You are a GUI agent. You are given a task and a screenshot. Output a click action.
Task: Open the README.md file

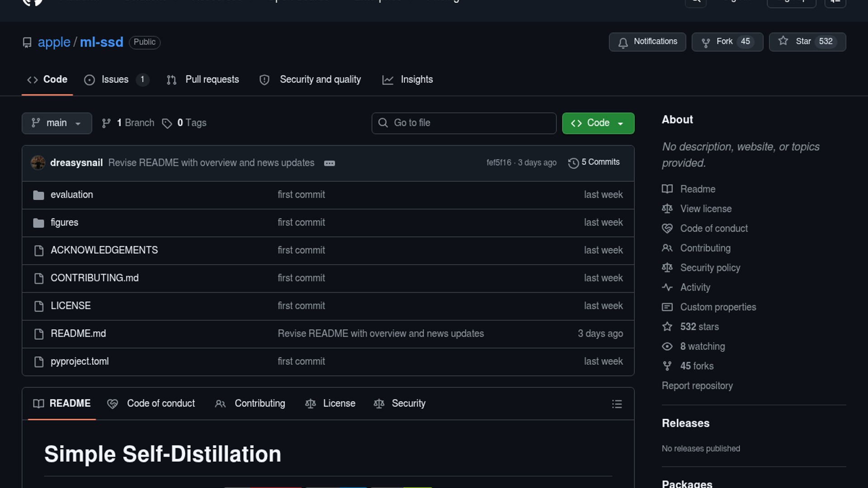pyautogui.click(x=78, y=333)
